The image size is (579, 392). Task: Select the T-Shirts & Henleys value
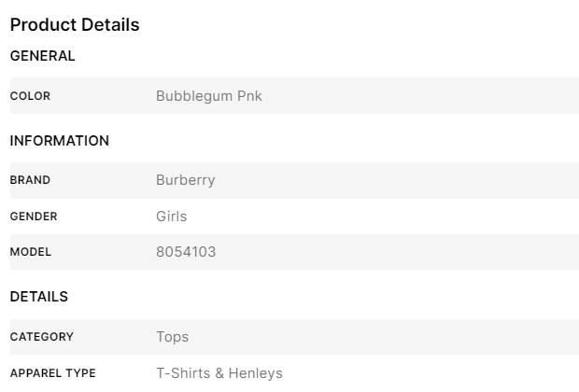[219, 373]
